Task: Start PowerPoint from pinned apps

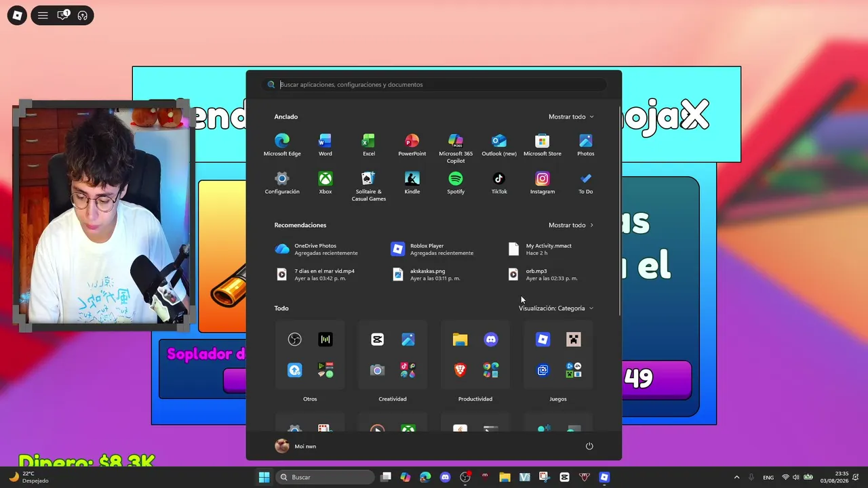Action: (x=412, y=145)
